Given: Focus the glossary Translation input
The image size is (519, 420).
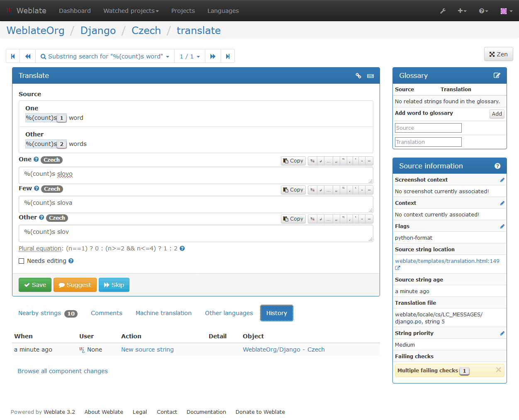Looking at the screenshot, I should tap(428, 142).
